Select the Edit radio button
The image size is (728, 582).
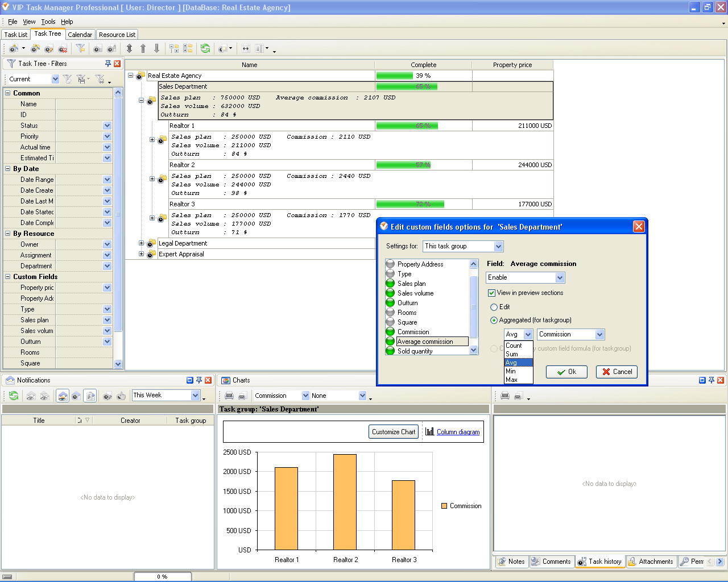pyautogui.click(x=494, y=307)
